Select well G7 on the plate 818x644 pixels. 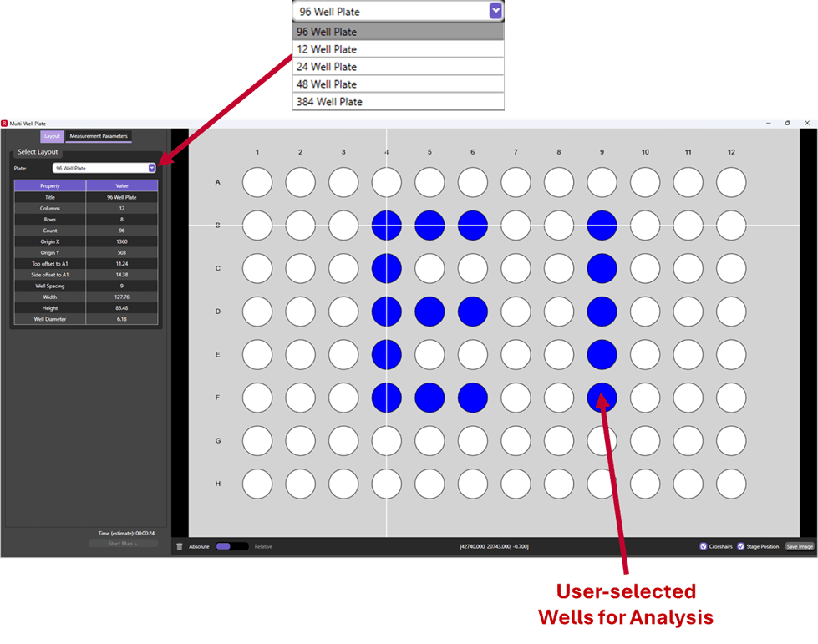click(x=516, y=441)
